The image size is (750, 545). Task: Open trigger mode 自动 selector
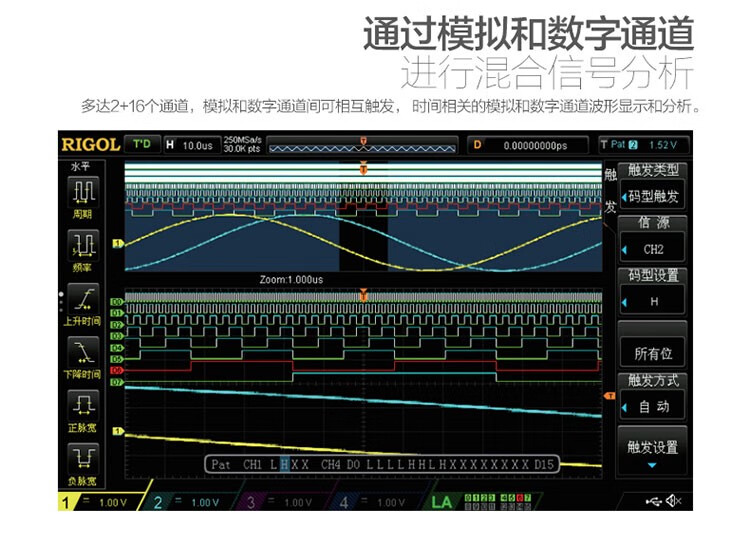652,407
